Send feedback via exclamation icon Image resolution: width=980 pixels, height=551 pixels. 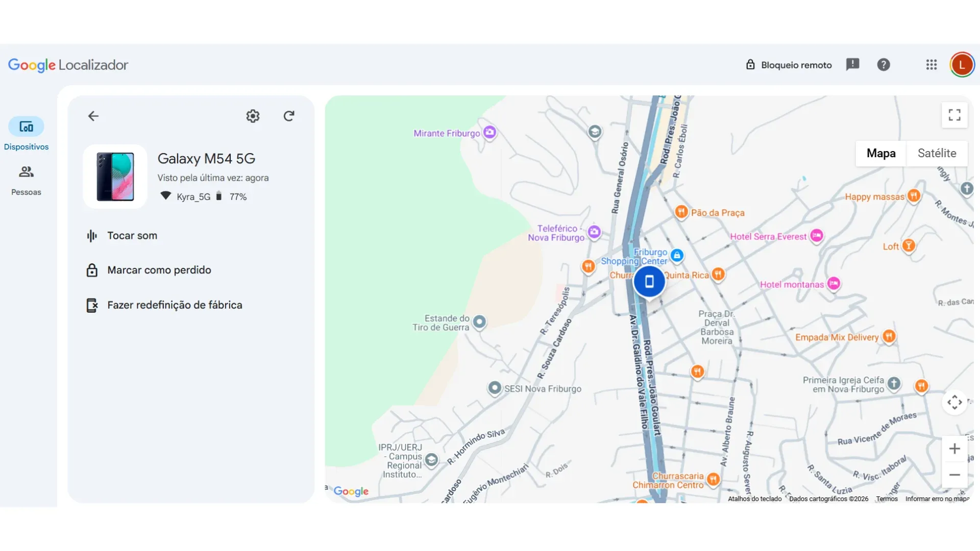852,65
